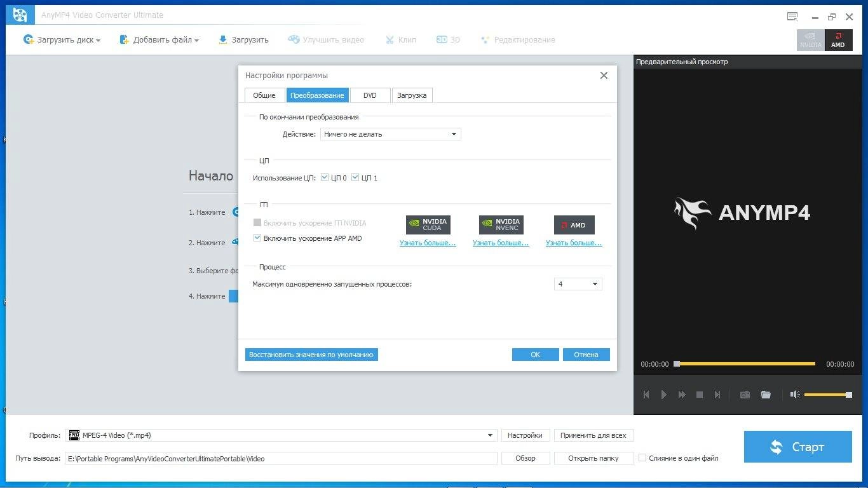This screenshot has width=868, height=488.
Task: Stop the preview playback
Action: (700, 395)
